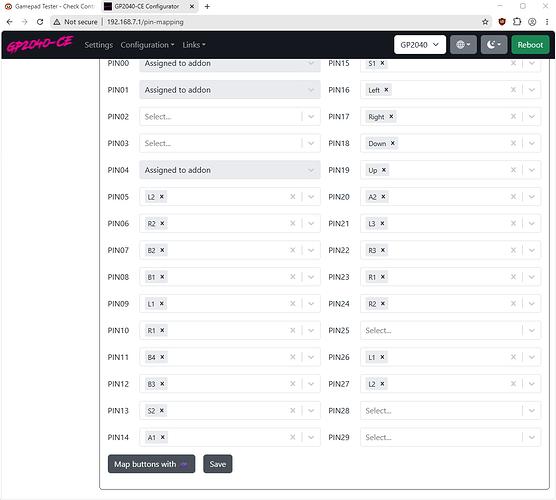The width and height of the screenshot is (556, 500).
Task: Reload the page with refresh icon
Action: pos(40,22)
